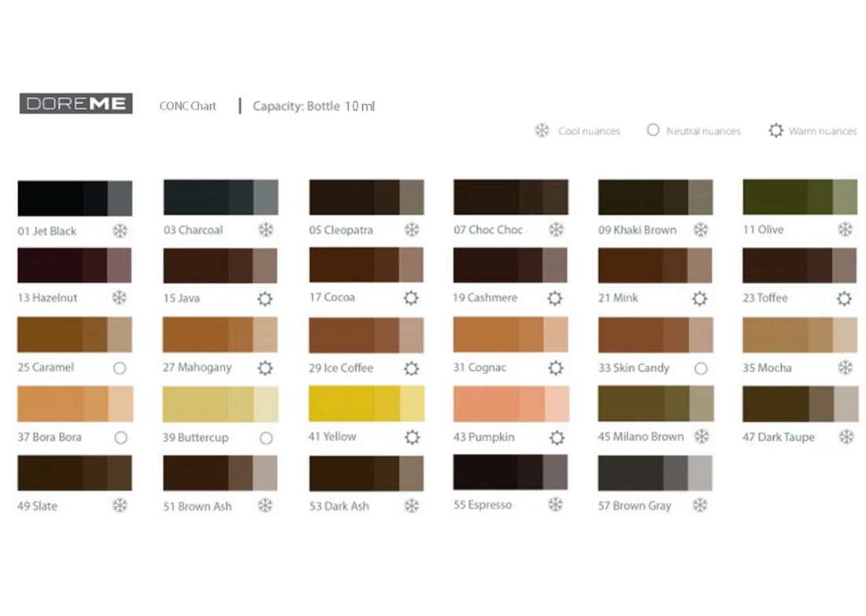Click the sun icon beside 41 Yellow
The width and height of the screenshot is (866, 616).
[412, 437]
